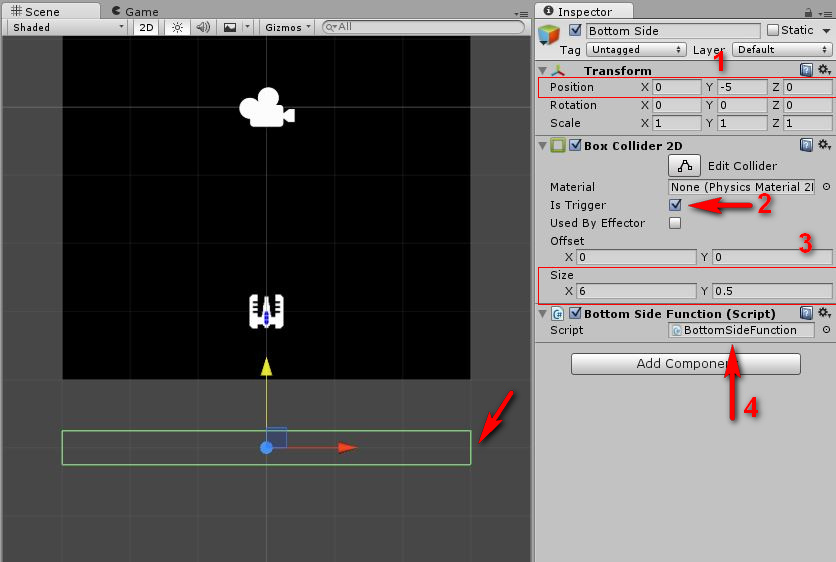This screenshot has width=836, height=562.
Task: Collapse the Transform component foldout
Action: pyautogui.click(x=543, y=70)
